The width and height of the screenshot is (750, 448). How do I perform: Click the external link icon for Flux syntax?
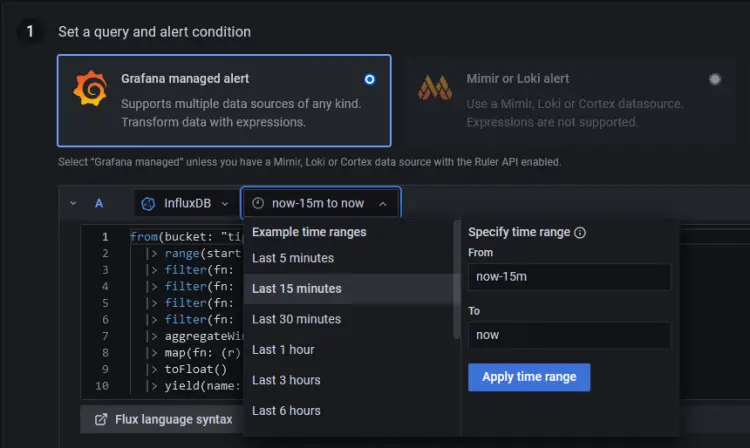pos(100,419)
